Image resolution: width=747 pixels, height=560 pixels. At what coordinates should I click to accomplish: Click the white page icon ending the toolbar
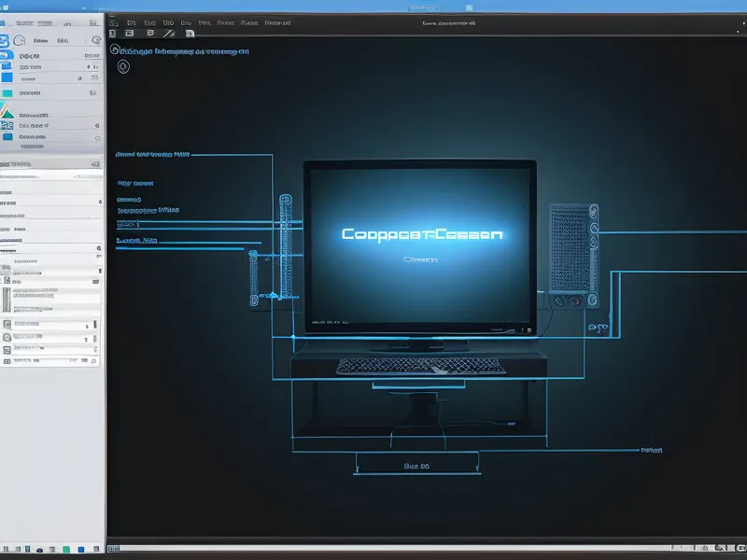pos(190,34)
